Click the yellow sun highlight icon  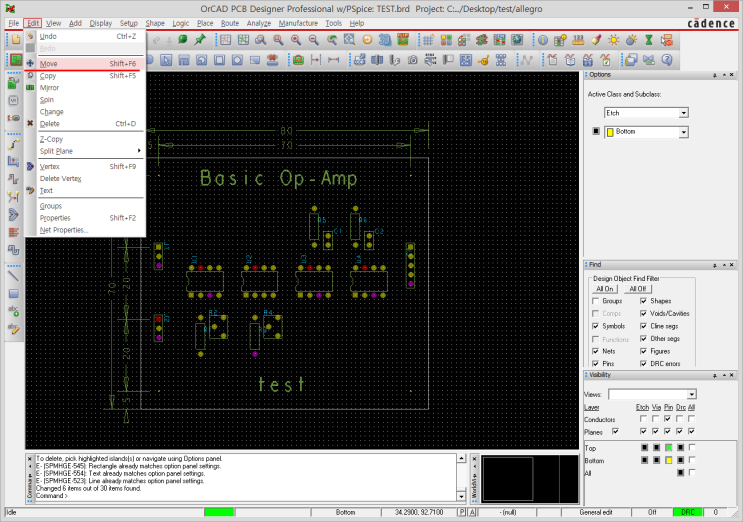(615, 40)
